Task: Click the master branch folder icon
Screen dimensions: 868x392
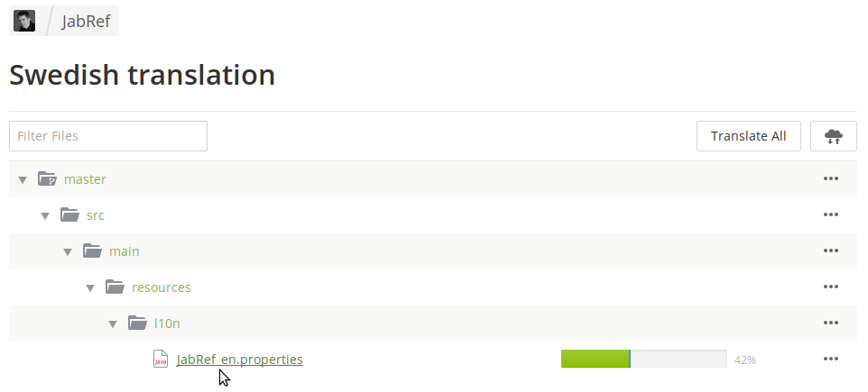Action: click(47, 179)
